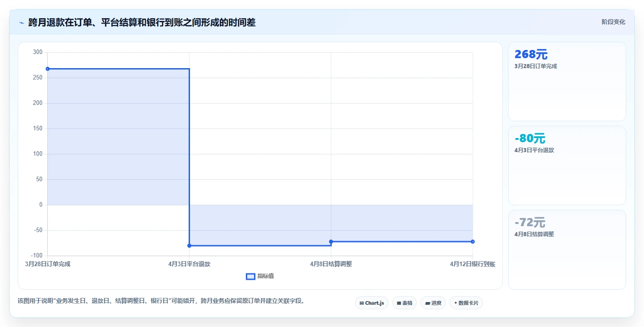Click the y-axis value -50
The width and height of the screenshot is (644, 327).
(x=37, y=230)
